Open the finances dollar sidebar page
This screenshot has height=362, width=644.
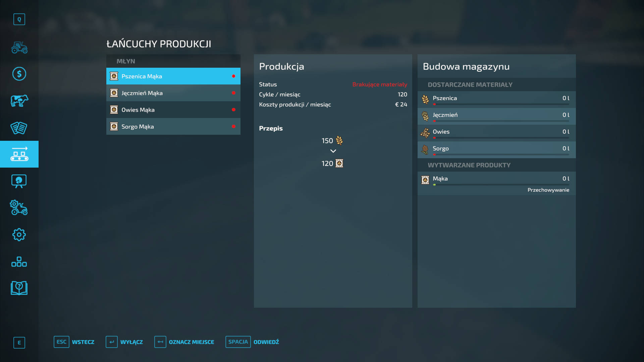click(x=19, y=74)
